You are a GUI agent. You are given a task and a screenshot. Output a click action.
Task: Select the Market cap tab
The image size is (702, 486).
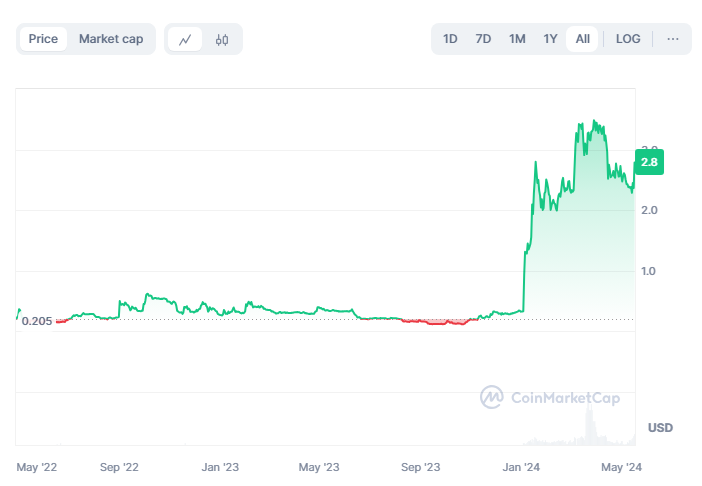click(111, 39)
